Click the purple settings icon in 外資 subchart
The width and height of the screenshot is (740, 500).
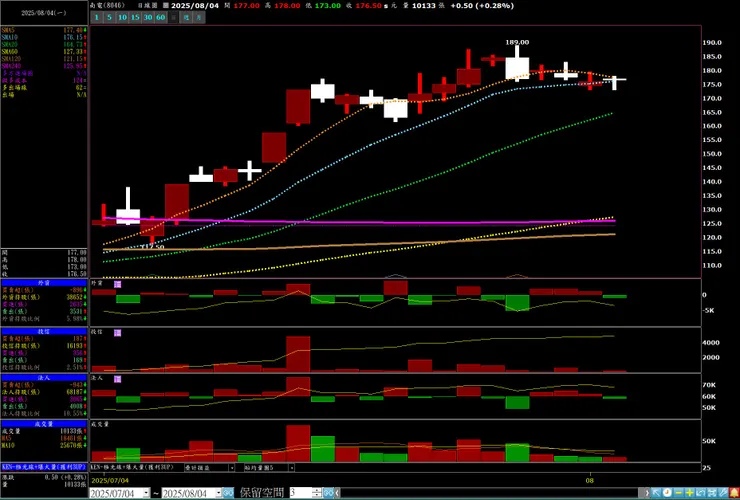[x=118, y=284]
